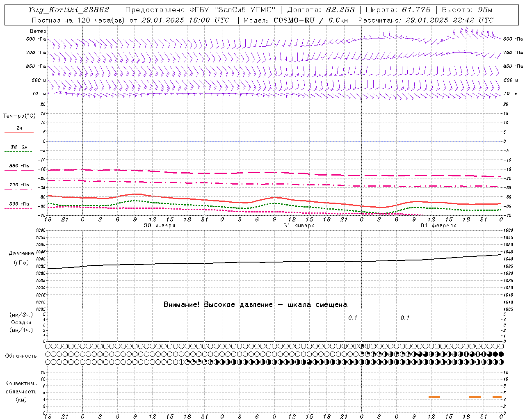Click the Облачность cloud cover label
This screenshot has height=420, width=525.
click(21, 356)
